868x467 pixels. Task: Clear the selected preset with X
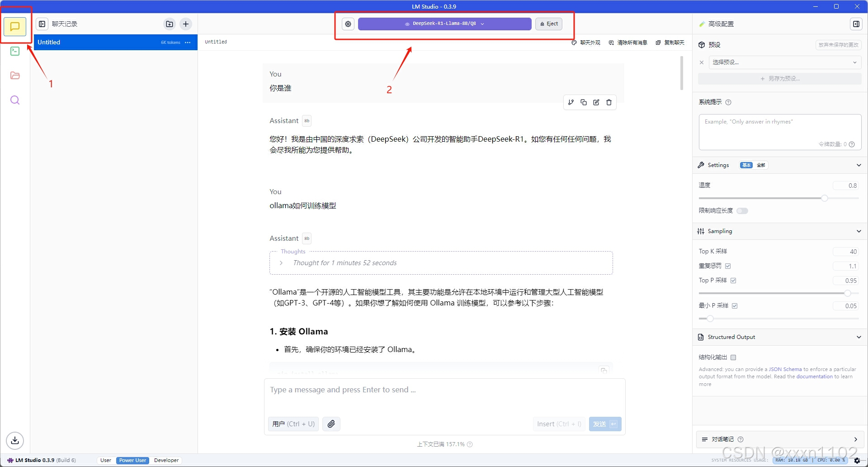702,62
